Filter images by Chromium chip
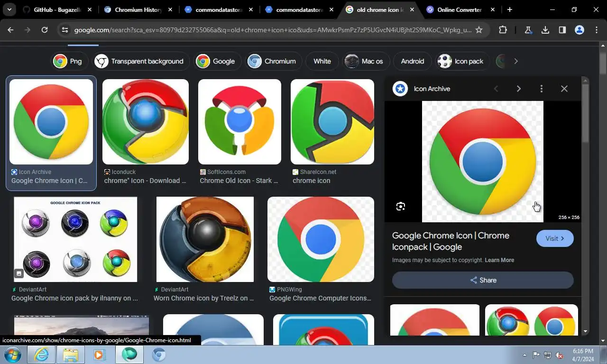The height and width of the screenshot is (364, 607). pos(273,61)
